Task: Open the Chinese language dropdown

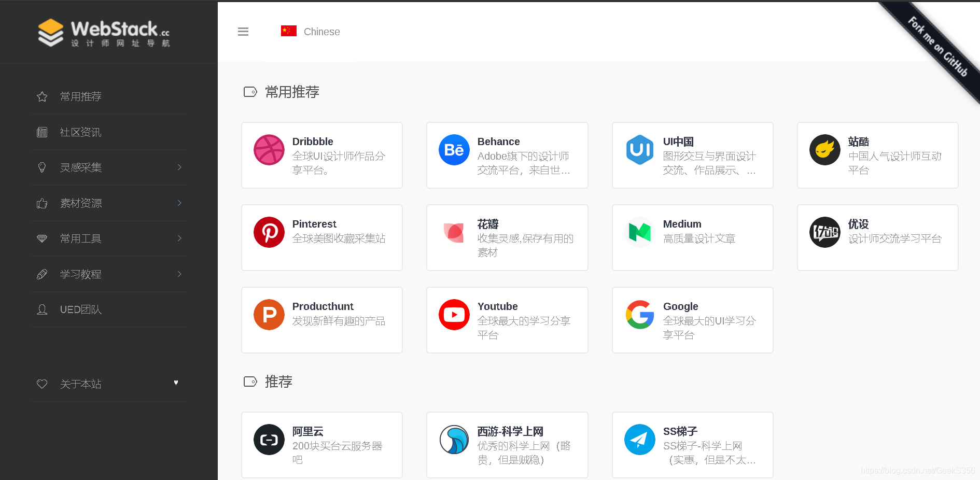Action: (x=311, y=32)
